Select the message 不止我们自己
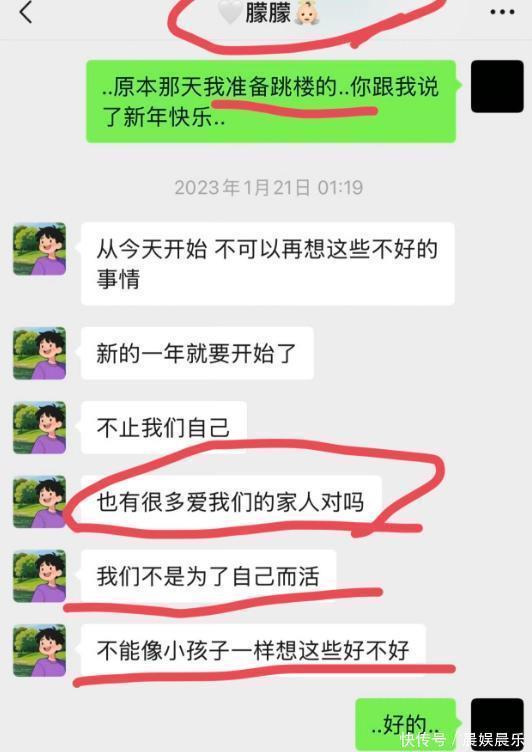Image resolution: width=532 pixels, height=752 pixels. click(x=164, y=428)
